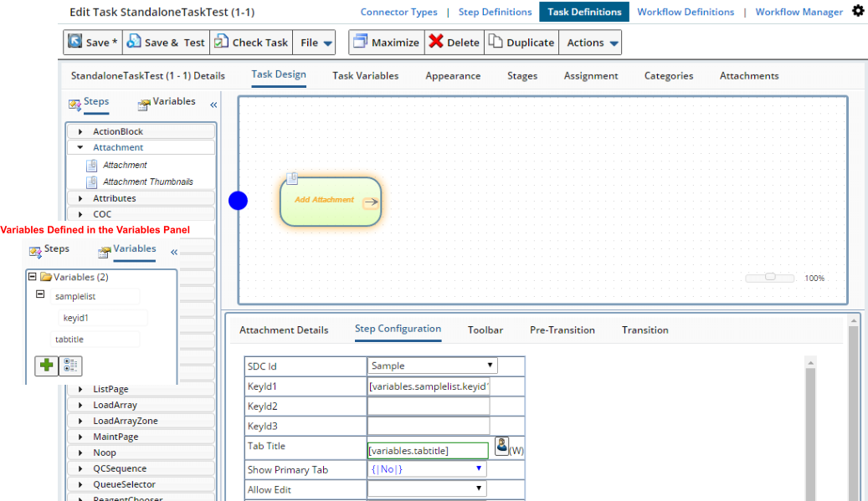Open the Appearance tab
This screenshot has height=501, width=868.
453,76
